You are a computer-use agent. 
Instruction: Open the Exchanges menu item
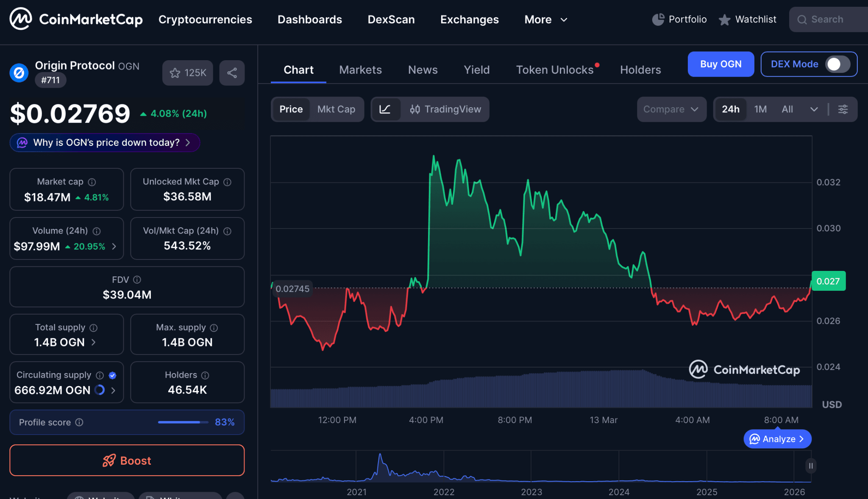(x=469, y=20)
